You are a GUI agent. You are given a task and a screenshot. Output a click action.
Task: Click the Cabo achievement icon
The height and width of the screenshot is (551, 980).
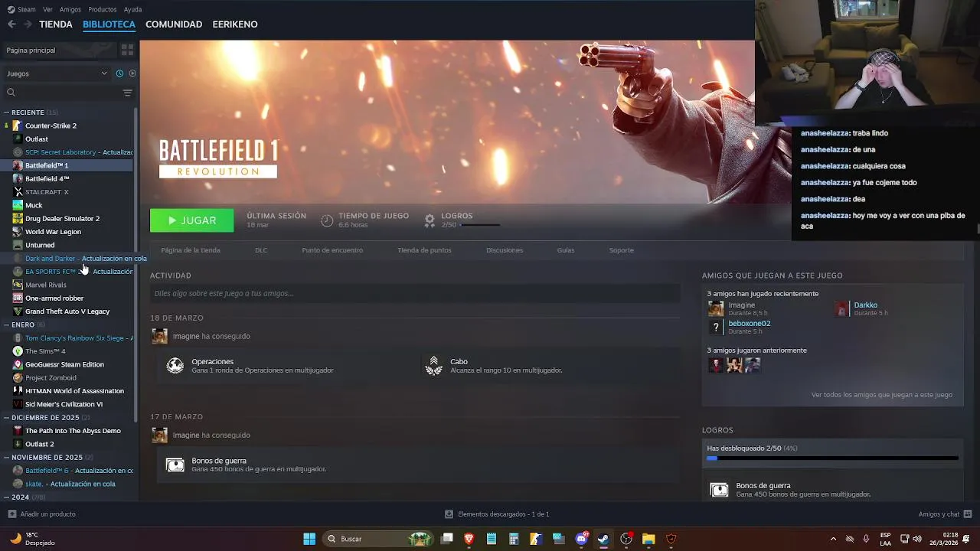[434, 366]
